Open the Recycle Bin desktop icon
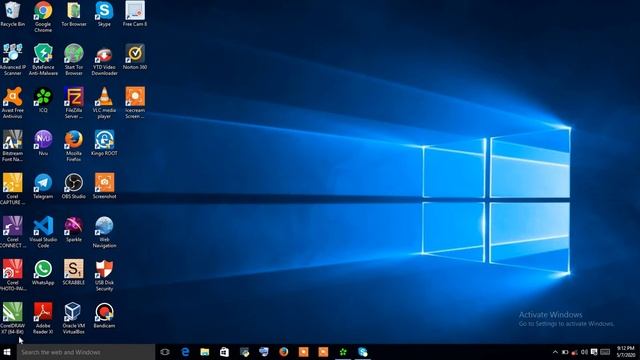Screen dimensions: 640x360 (x=13, y=14)
